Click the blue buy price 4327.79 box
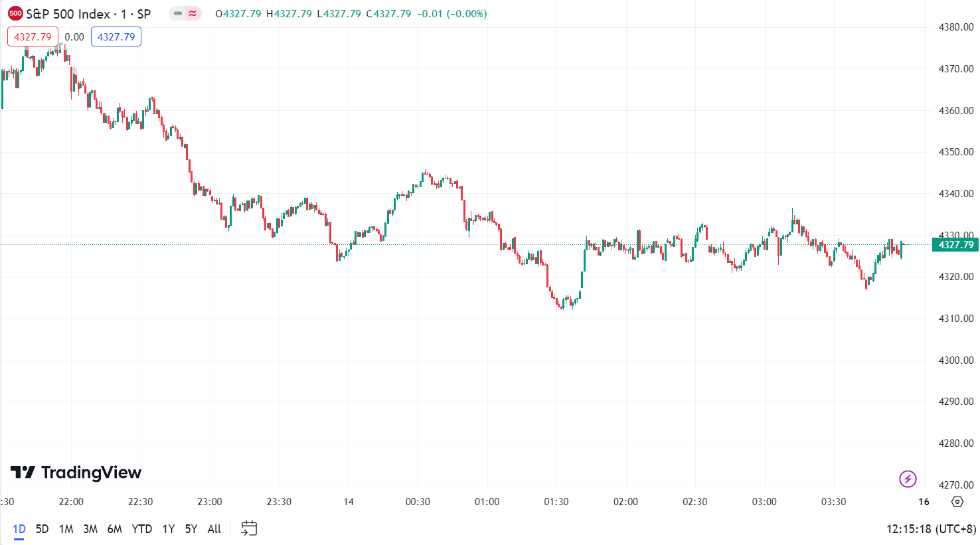Screen dimensions: 980x545 116,37
